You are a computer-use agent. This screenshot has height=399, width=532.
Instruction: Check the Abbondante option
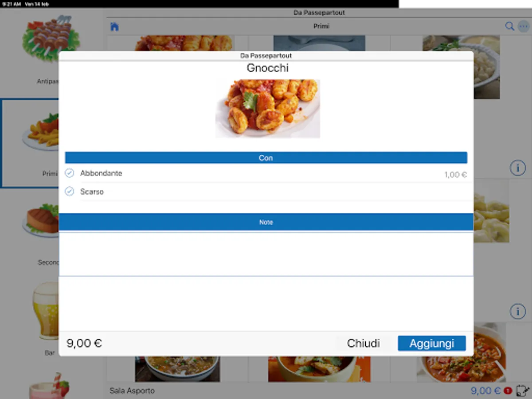tap(266, 173)
